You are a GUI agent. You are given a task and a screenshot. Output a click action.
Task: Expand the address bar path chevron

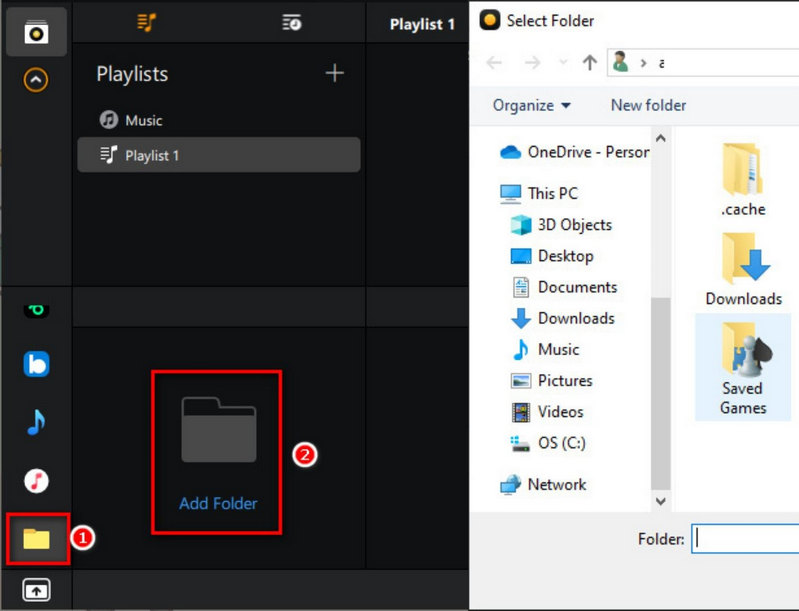644,63
